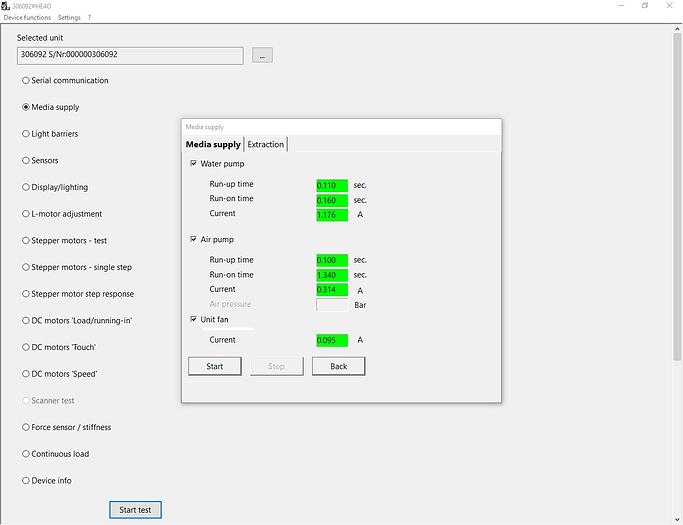The image size is (683, 525).
Task: Choose the Sensors test option
Action: click(27, 161)
